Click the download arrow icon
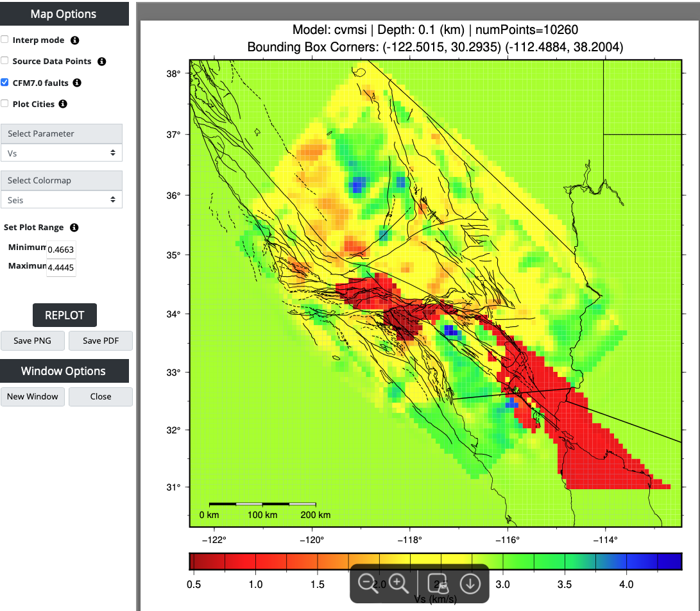 [x=470, y=583]
